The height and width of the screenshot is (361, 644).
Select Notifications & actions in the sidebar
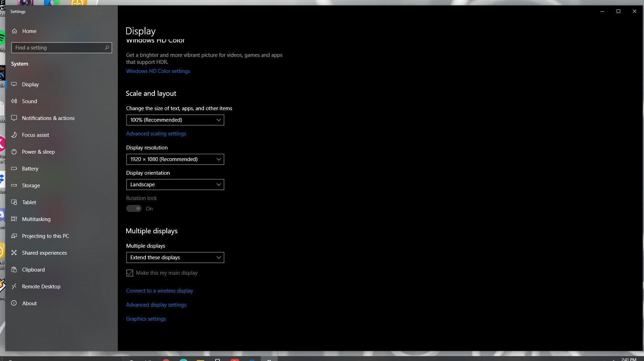tap(48, 118)
